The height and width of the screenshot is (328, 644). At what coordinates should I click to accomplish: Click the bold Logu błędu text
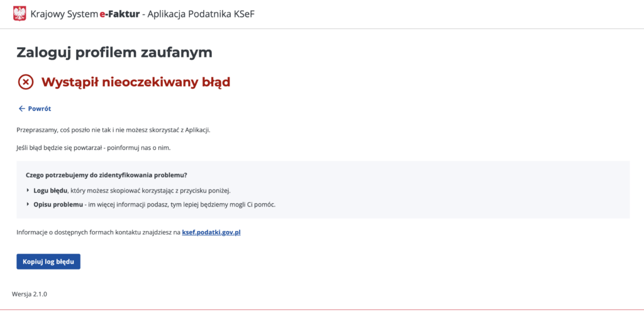click(x=50, y=190)
